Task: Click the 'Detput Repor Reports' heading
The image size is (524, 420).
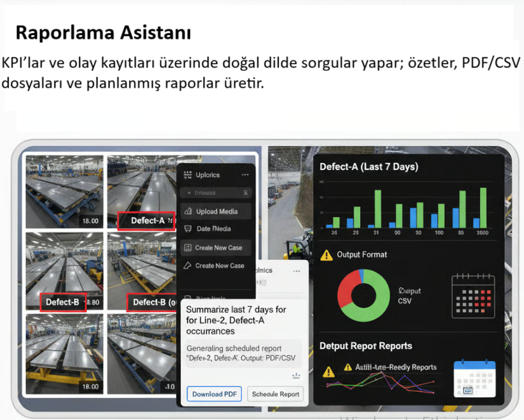Action: [366, 346]
